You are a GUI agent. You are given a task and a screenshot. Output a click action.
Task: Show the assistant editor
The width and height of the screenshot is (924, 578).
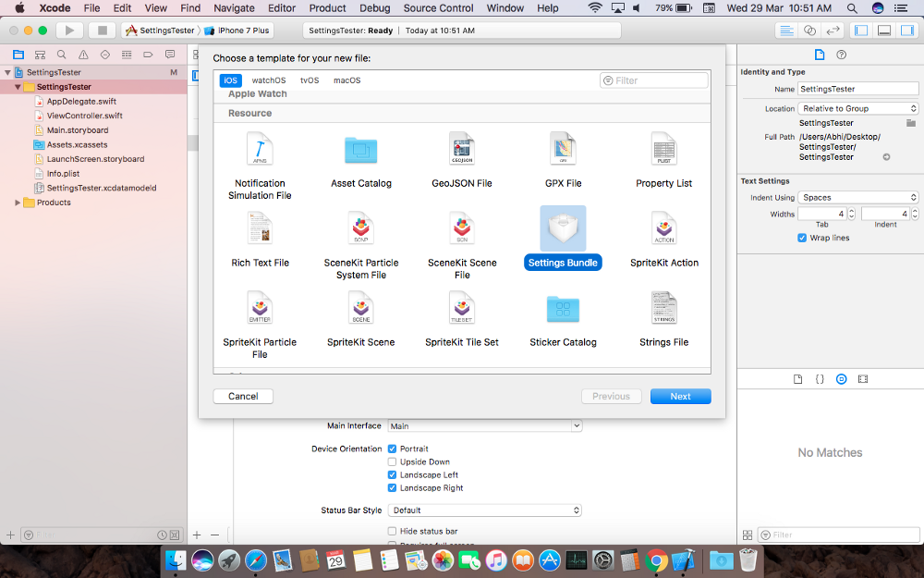tap(809, 31)
